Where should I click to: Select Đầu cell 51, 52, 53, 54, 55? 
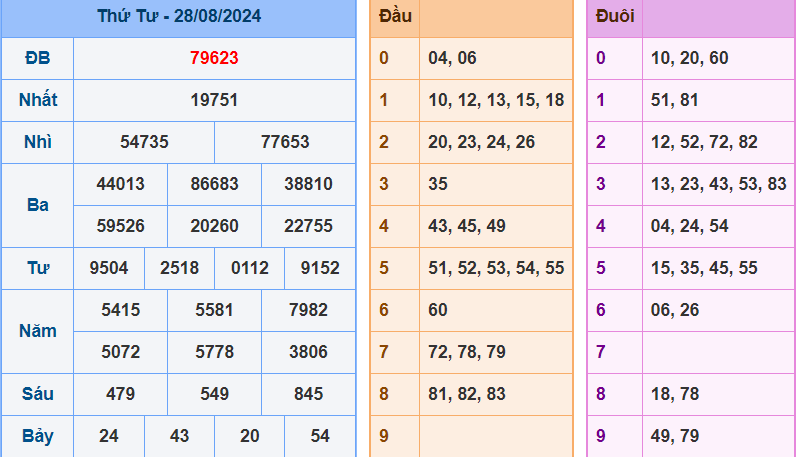point(496,268)
